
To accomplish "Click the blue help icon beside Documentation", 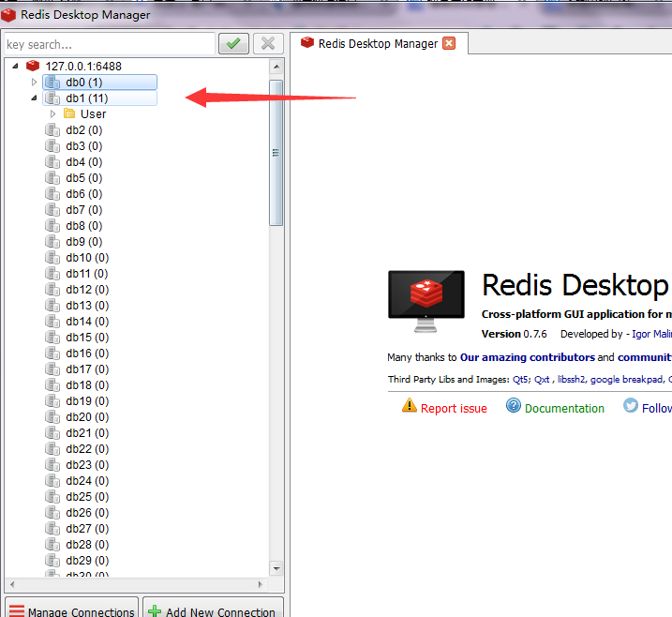I will pos(513,405).
